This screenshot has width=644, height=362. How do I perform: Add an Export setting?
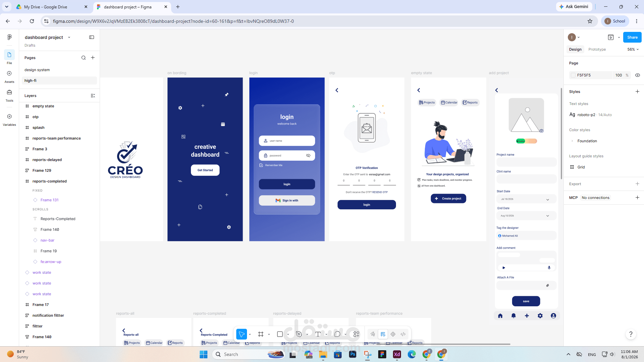637,184
